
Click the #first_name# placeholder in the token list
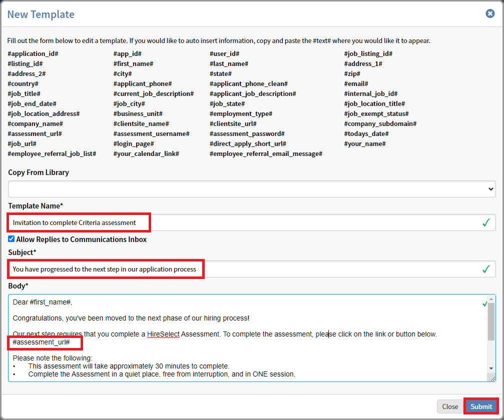133,63
